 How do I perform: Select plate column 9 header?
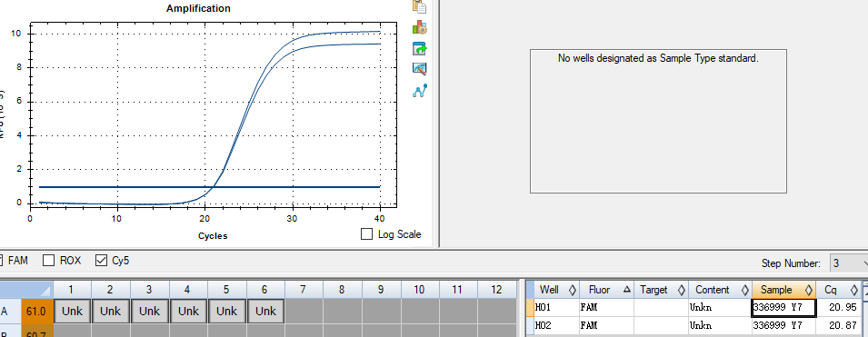[382, 290]
